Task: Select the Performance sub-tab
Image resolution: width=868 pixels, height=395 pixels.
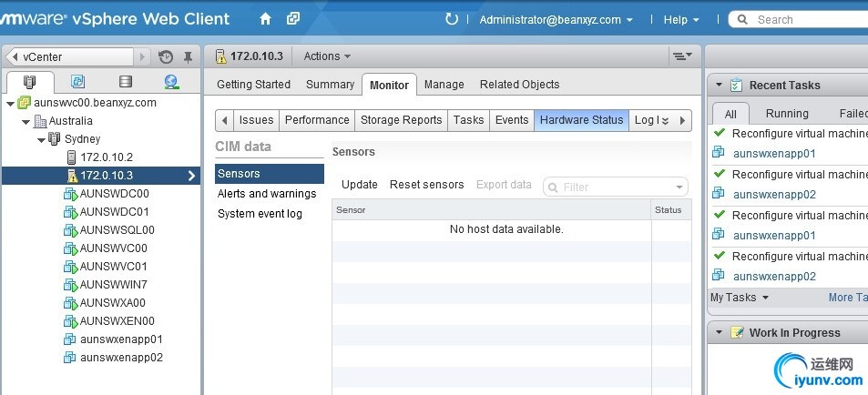Action: [317, 120]
